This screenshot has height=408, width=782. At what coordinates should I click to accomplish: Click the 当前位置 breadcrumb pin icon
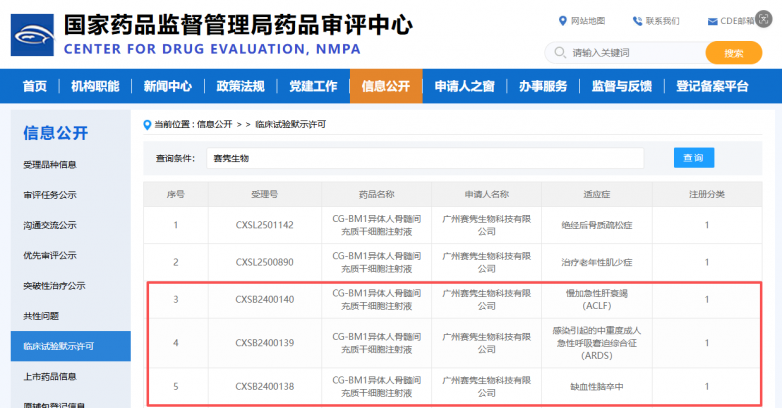point(148,124)
